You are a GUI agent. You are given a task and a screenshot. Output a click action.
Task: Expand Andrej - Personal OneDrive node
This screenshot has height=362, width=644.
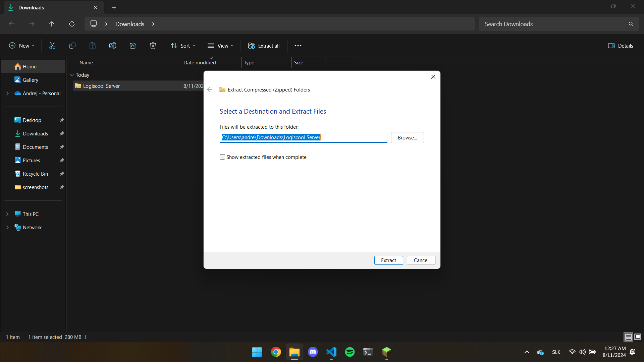(x=7, y=94)
